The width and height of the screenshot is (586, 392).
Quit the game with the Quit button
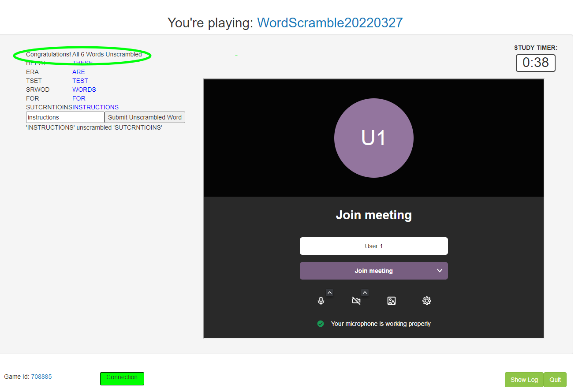tap(555, 380)
